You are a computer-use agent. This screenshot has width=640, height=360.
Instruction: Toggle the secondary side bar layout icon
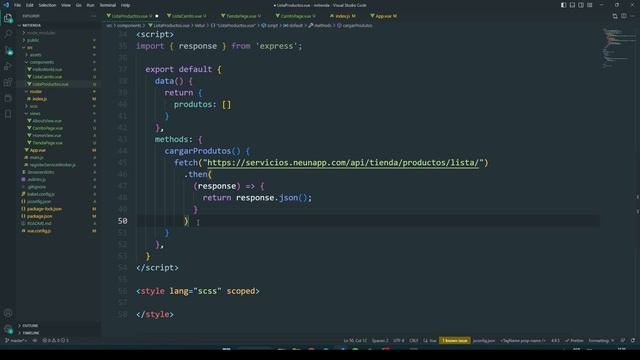[581, 5]
